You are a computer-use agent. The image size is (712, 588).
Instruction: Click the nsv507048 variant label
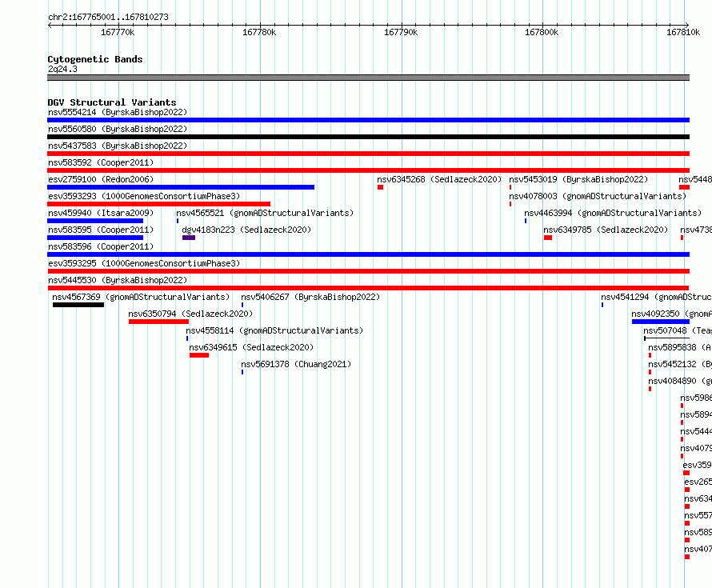click(678, 330)
